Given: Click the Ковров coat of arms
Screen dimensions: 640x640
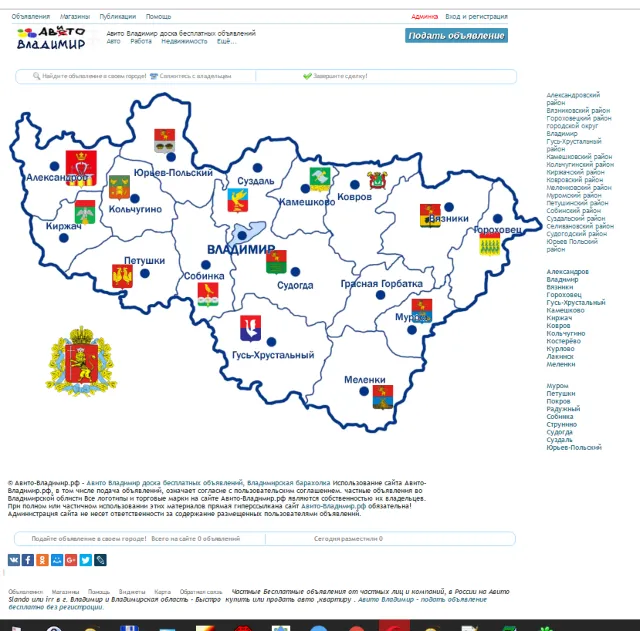Looking at the screenshot, I should 378,180.
